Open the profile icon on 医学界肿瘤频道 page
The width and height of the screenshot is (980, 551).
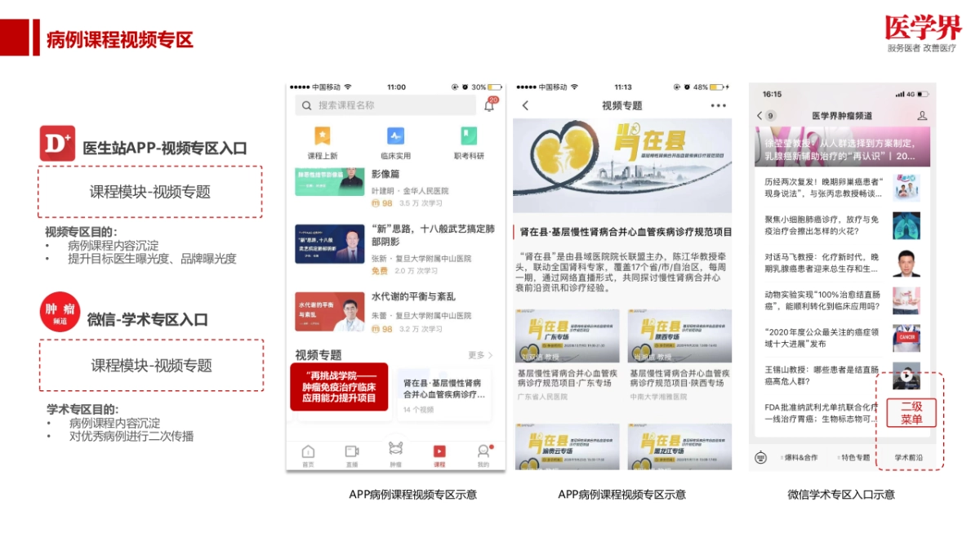point(922,116)
